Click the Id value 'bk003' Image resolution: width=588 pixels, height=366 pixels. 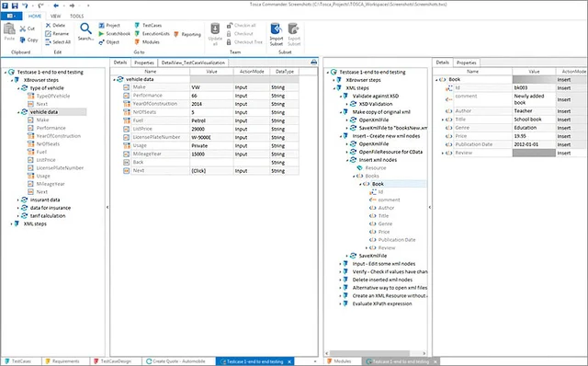coord(534,88)
